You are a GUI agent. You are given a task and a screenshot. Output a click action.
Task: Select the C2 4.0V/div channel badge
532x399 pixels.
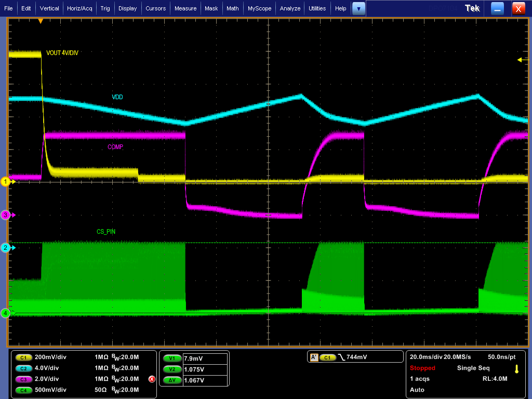tap(23, 368)
